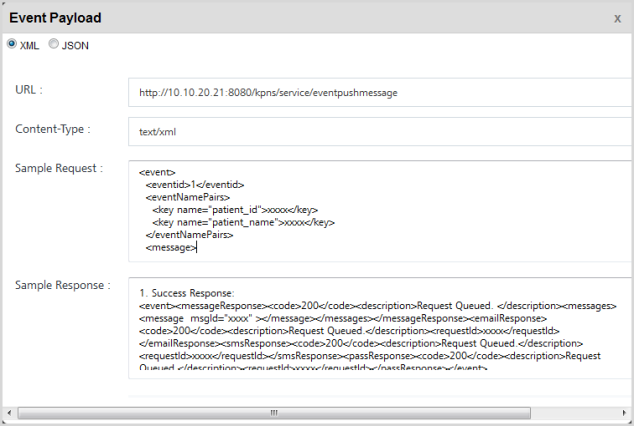The width and height of the screenshot is (634, 426).
Task: Click the patient_name key line
Action: click(x=243, y=222)
